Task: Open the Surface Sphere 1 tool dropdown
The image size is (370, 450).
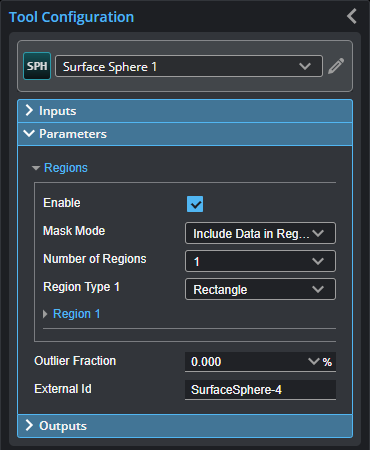Action: 189,66
